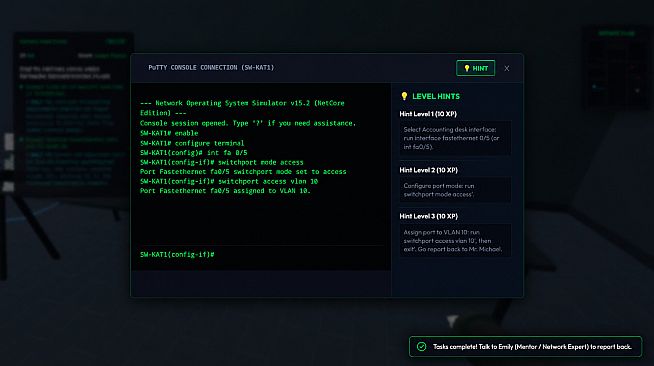Click the HINT button
Viewport: 654px width, 366px height.
point(475,68)
